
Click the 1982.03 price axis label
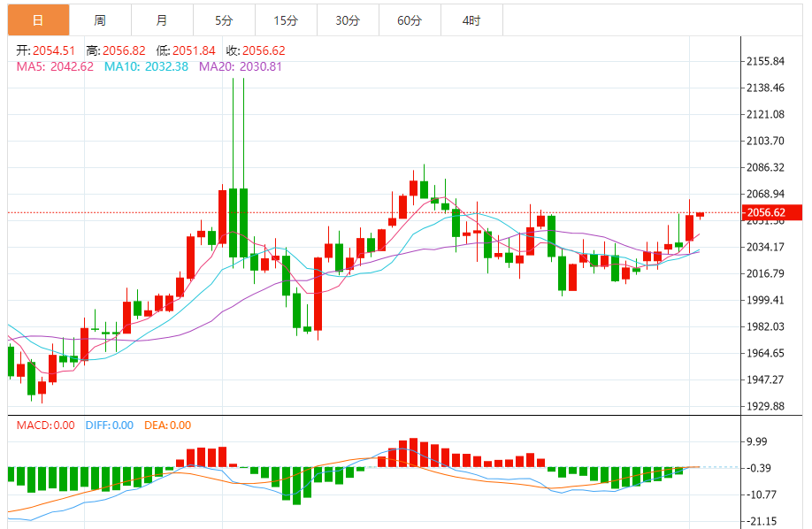(x=765, y=326)
